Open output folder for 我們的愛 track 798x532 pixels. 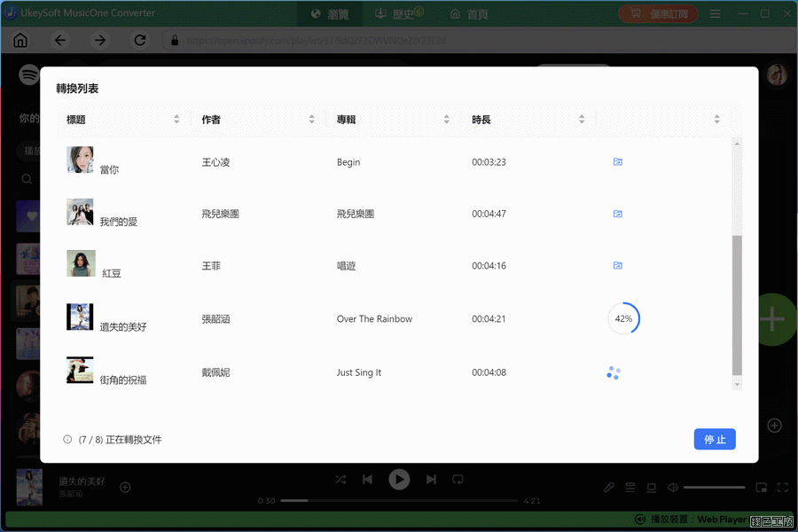tap(618, 214)
